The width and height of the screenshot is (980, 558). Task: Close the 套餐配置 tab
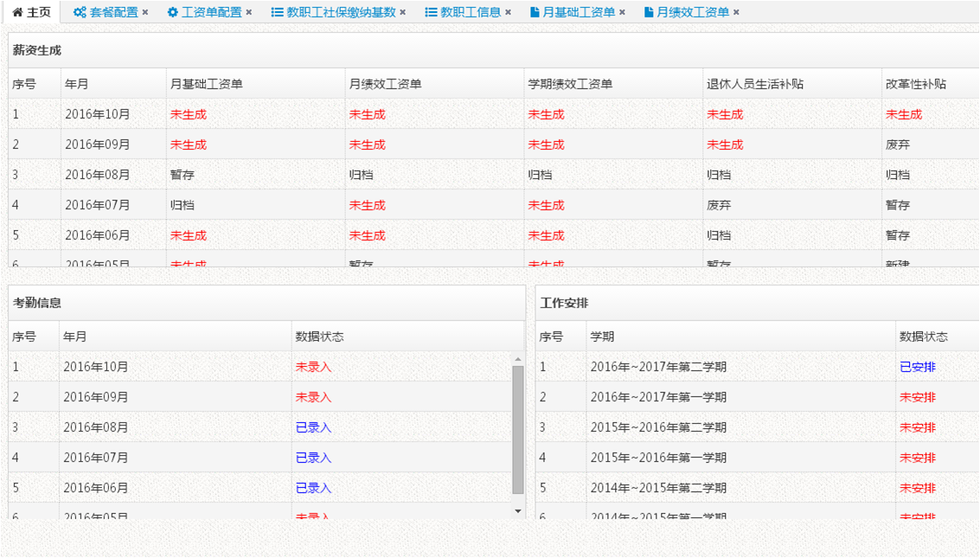click(x=145, y=13)
